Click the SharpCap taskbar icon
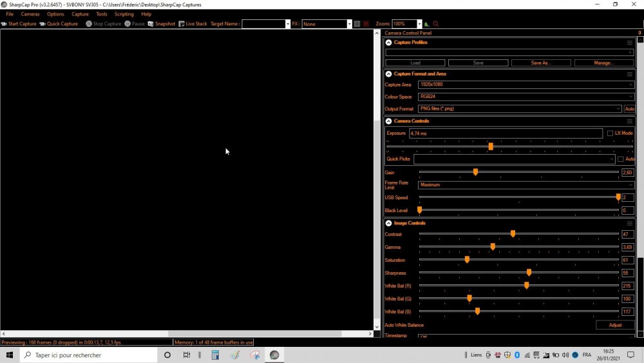 tap(274, 355)
